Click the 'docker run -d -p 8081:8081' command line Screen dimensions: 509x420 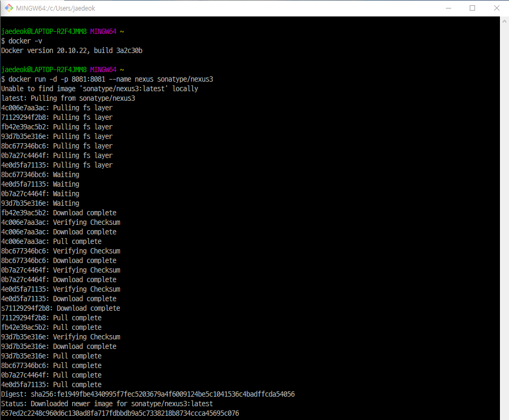(x=107, y=79)
